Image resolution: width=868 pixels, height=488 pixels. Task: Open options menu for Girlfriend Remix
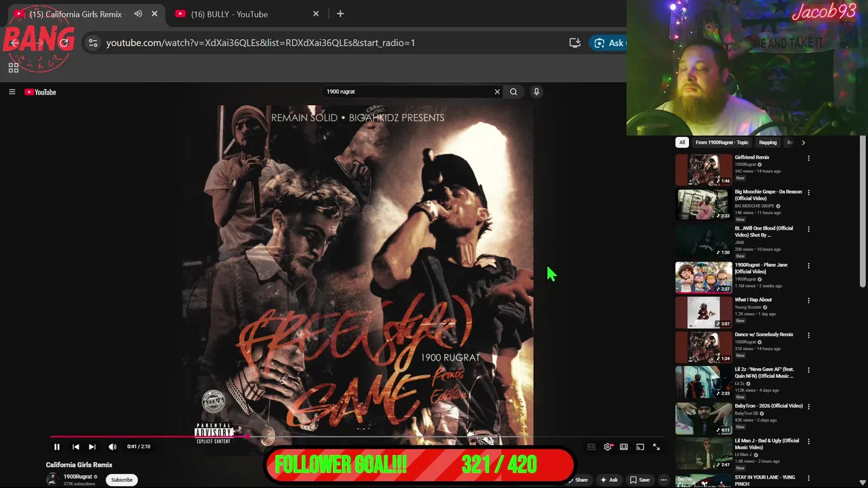click(808, 158)
